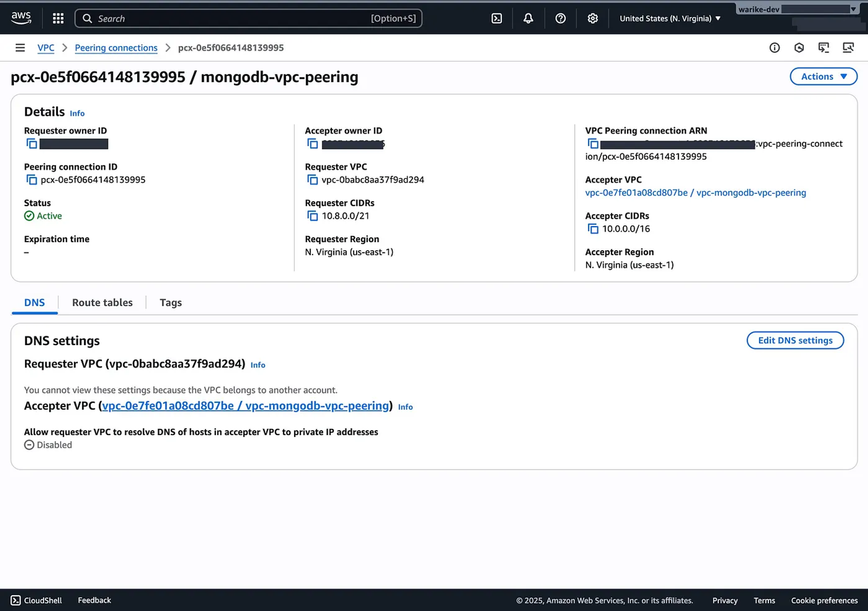
Task: Copy the Peering connection ID
Action: [x=32, y=180]
